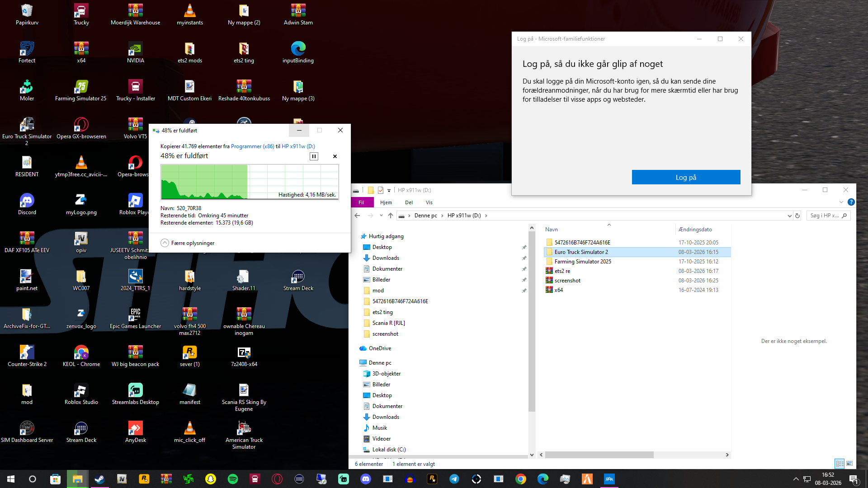
Task: Pause the file copy operation
Action: 314,156
